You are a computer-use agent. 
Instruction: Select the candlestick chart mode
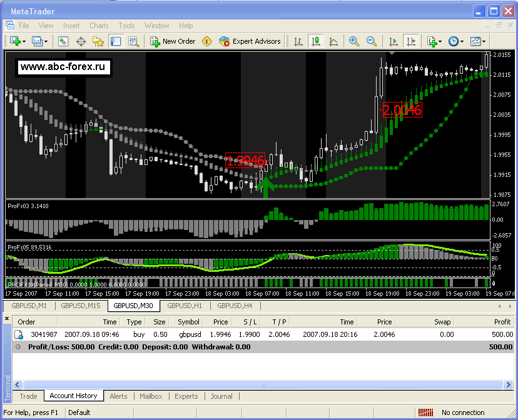[316, 42]
